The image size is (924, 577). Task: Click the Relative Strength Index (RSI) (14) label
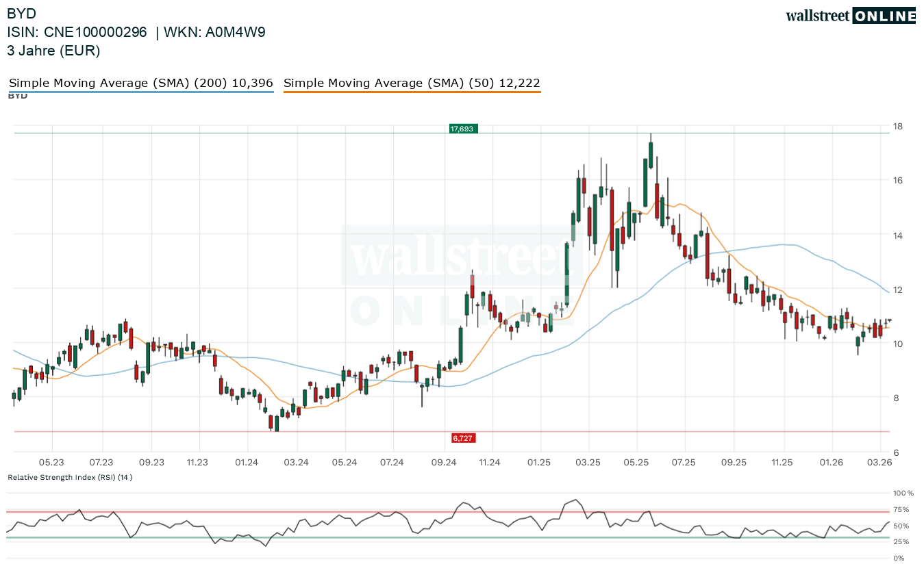click(x=70, y=477)
